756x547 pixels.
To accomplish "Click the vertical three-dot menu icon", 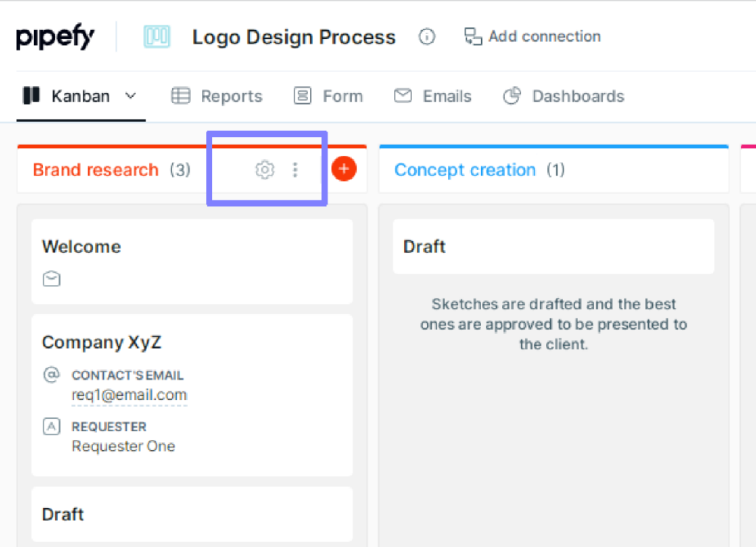I will (x=295, y=170).
